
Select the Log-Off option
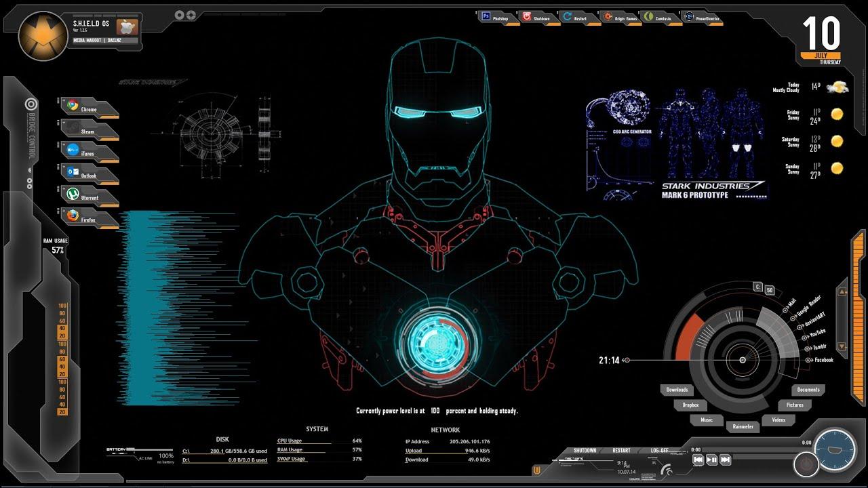click(x=660, y=449)
